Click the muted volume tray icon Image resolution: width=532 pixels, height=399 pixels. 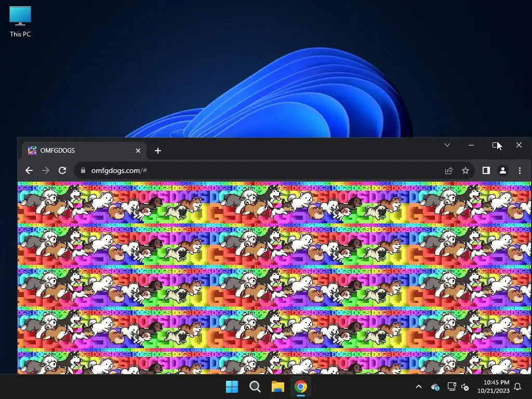coord(465,387)
